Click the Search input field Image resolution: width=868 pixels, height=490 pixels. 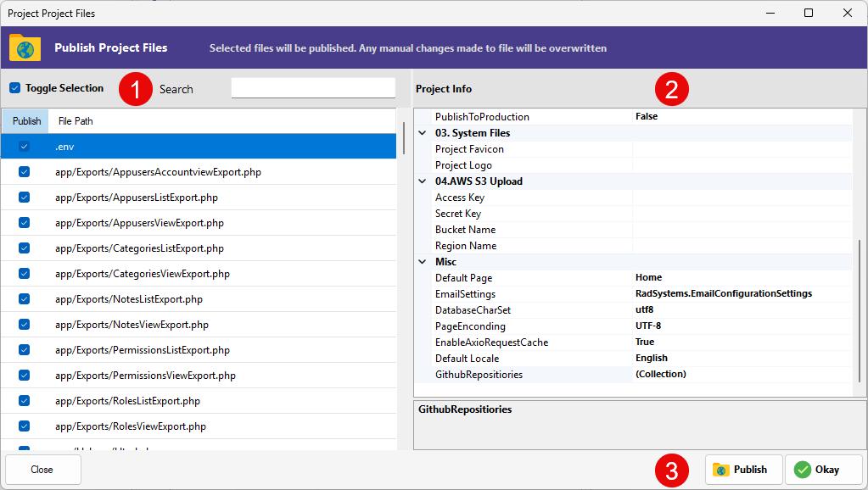coord(313,88)
